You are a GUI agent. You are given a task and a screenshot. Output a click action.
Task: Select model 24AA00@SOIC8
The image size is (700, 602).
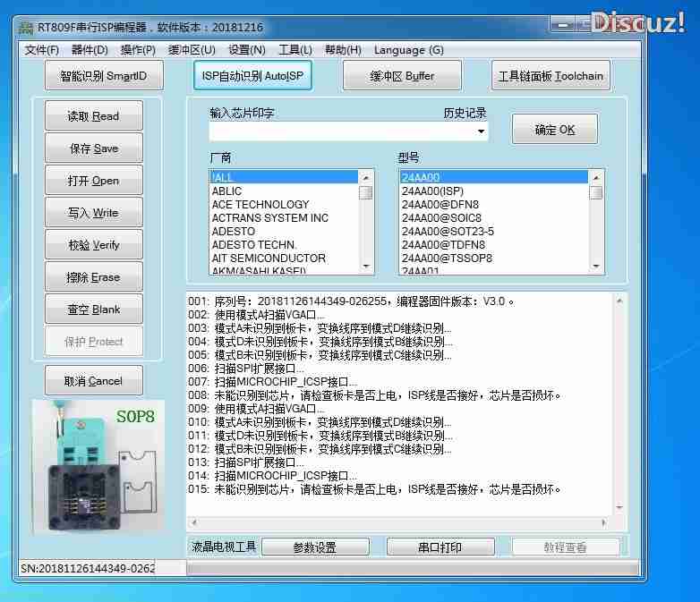coord(494,217)
